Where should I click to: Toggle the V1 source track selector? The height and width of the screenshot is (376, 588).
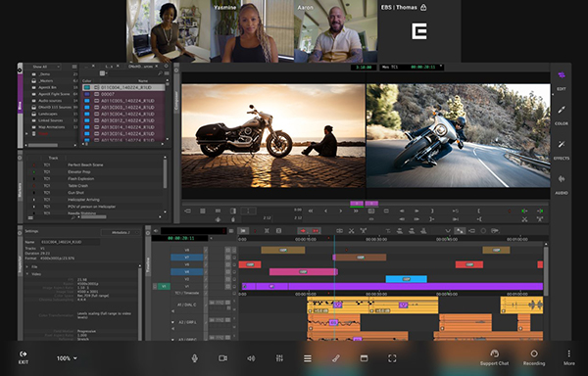[164, 286]
